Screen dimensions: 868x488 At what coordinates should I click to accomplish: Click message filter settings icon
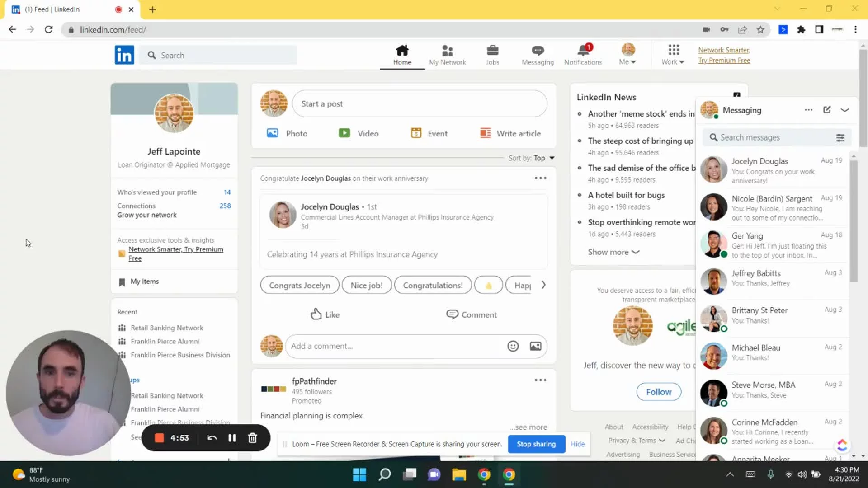(840, 138)
